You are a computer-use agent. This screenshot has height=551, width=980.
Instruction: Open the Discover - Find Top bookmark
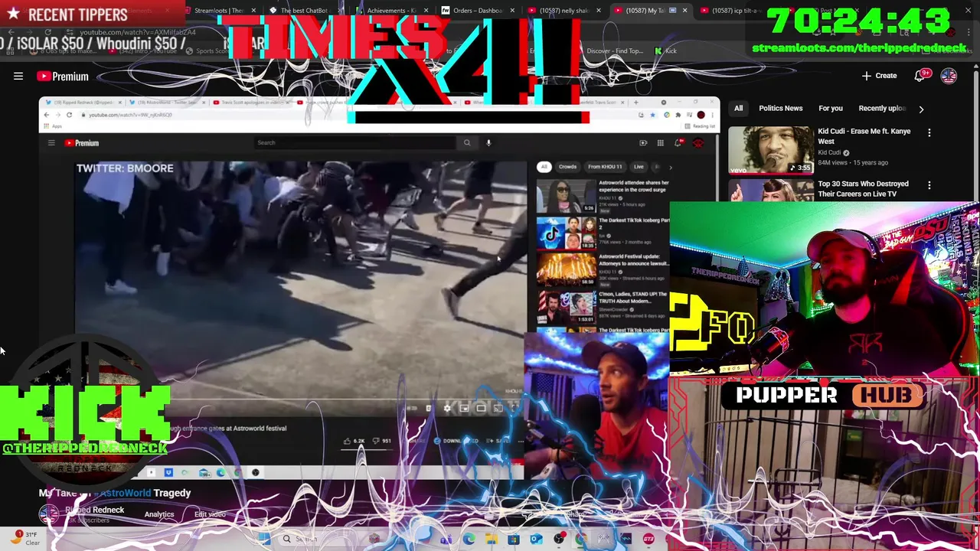(615, 51)
